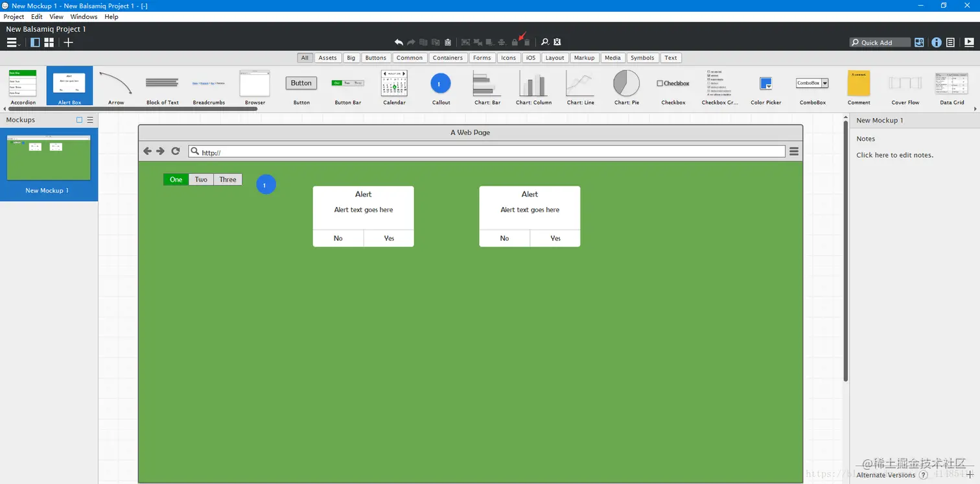
Task: Switch to mockup grid view
Action: point(49,42)
